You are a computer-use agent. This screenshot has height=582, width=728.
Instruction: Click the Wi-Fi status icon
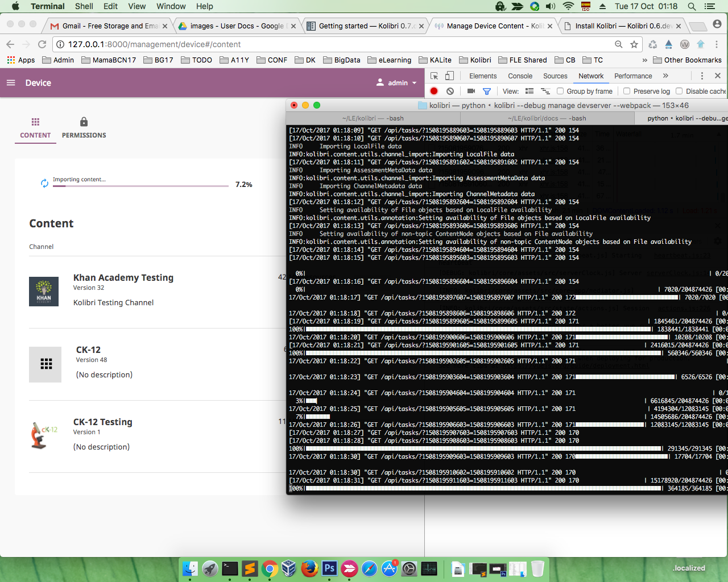(x=568, y=6)
